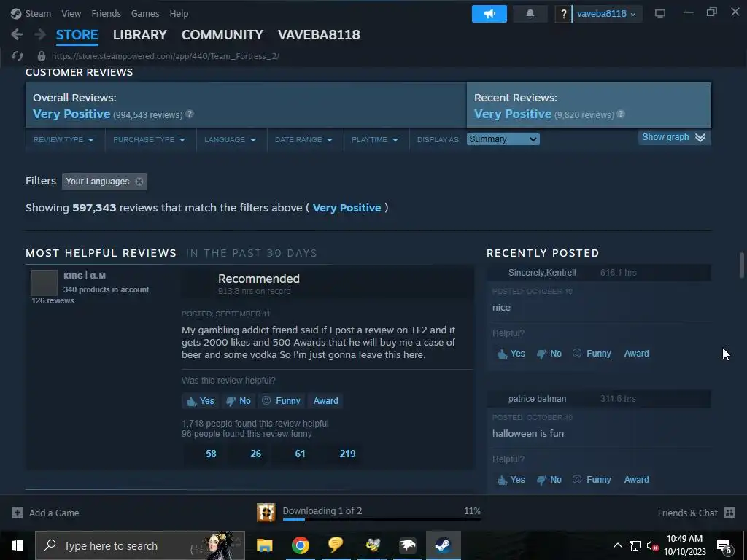Expand Show graph
This screenshot has width=747, height=560.
pos(674,137)
